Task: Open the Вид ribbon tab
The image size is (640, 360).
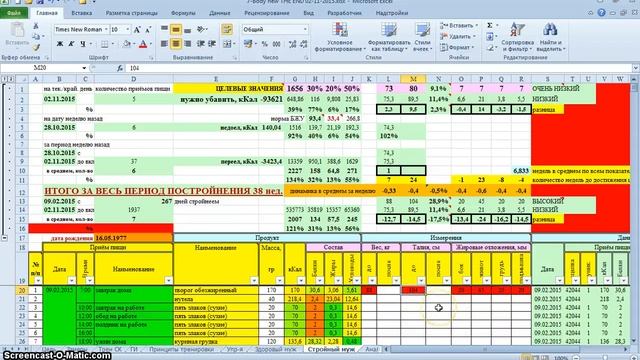Action: [x=309, y=13]
